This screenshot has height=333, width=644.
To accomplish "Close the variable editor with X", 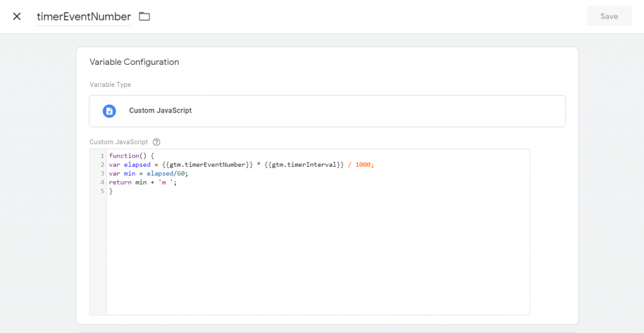I will (x=17, y=16).
